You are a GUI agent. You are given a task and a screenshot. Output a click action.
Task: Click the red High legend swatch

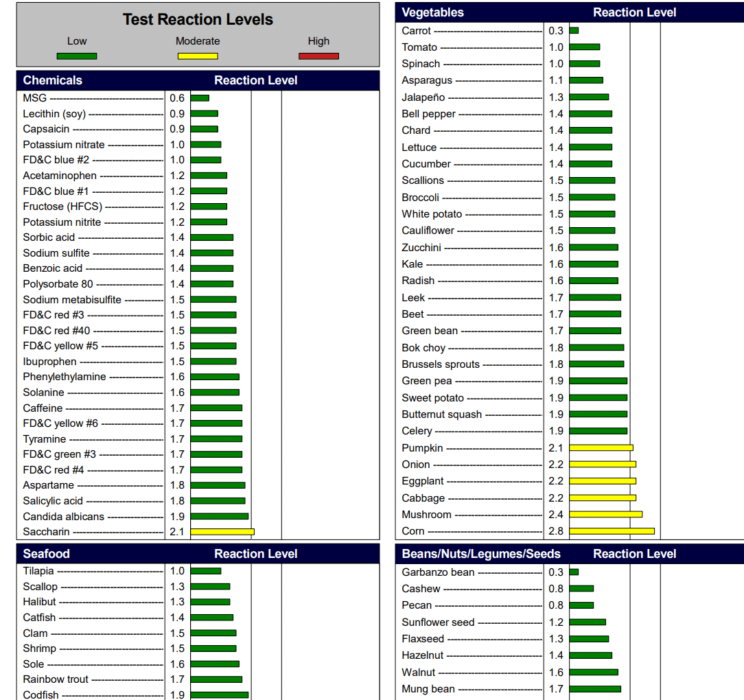pyautogui.click(x=318, y=56)
